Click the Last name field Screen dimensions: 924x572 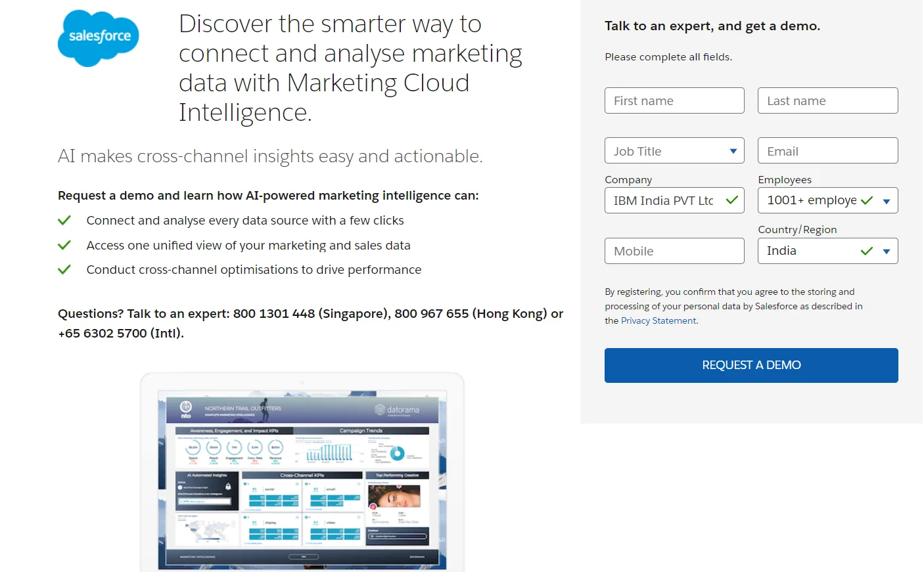(x=828, y=100)
